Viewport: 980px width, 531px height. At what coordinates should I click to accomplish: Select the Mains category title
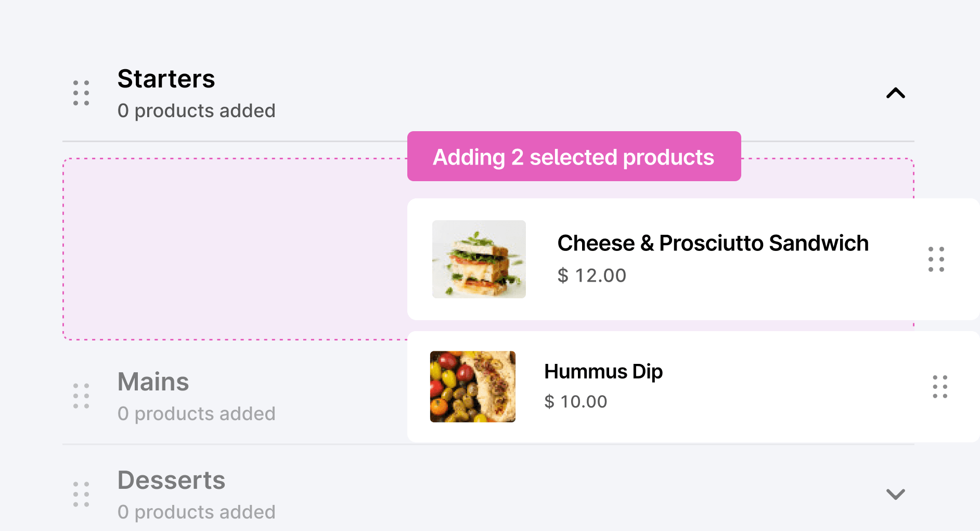[x=153, y=382]
